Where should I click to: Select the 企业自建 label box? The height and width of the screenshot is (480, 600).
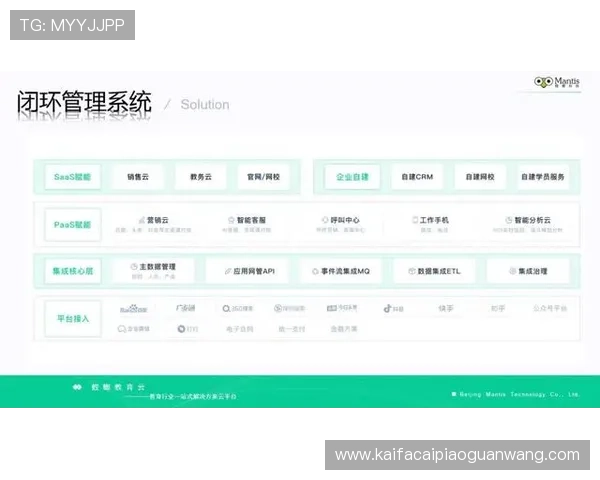[x=352, y=177]
